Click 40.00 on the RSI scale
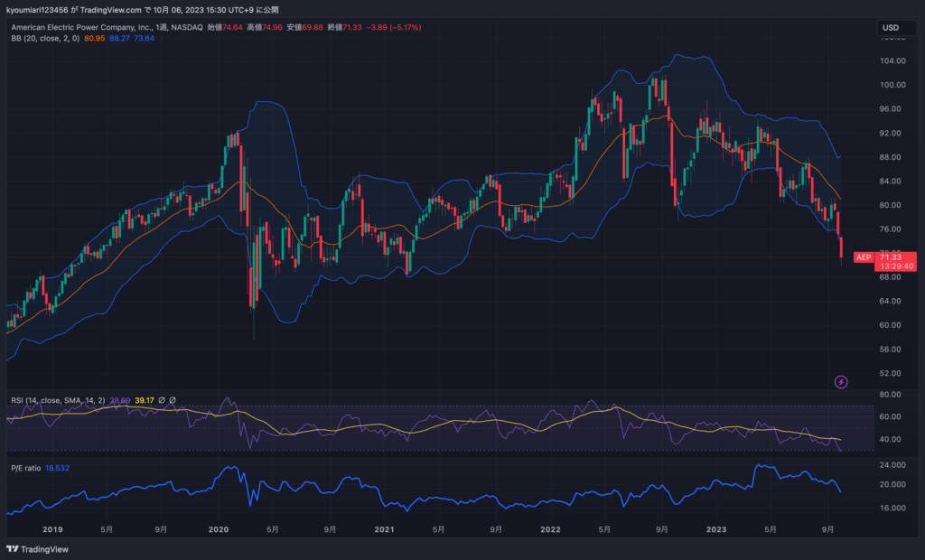The width and height of the screenshot is (925, 560). [x=890, y=439]
